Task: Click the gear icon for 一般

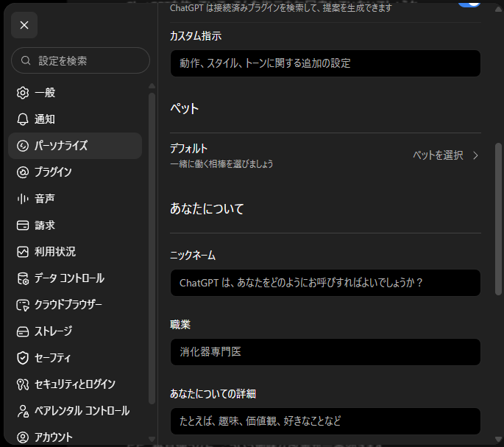Action: tap(23, 93)
